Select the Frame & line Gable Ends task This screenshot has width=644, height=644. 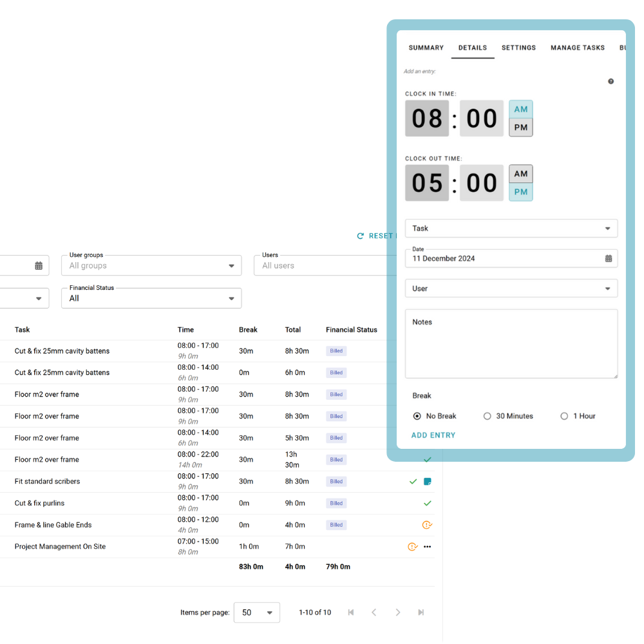click(x=53, y=525)
